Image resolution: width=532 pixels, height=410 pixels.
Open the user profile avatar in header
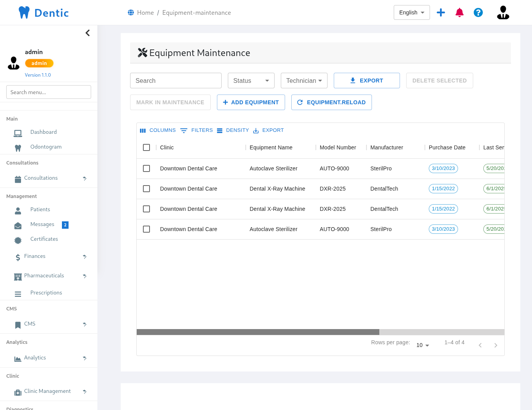point(503,12)
